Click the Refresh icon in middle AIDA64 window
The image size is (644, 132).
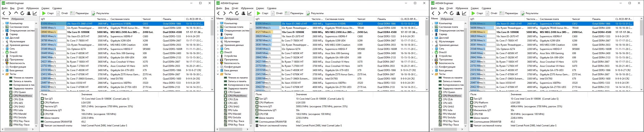click(x=237, y=13)
